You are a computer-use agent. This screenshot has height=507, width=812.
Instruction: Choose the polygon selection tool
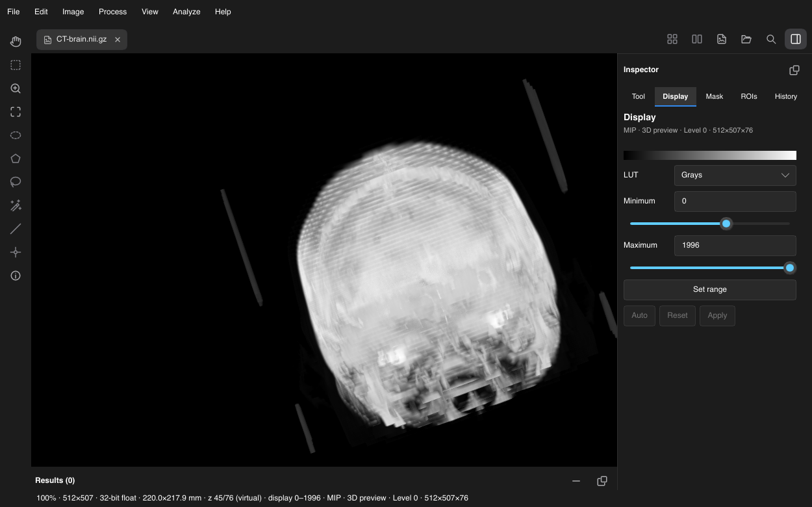(x=16, y=159)
